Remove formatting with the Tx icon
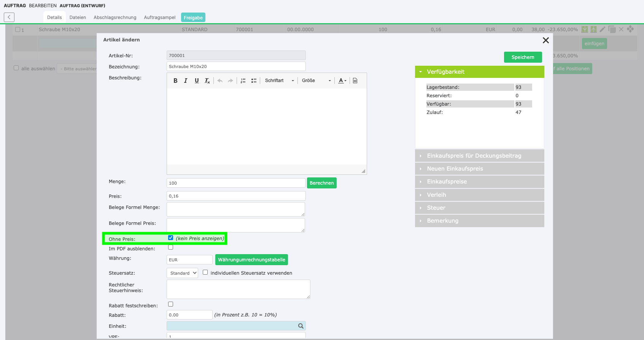This screenshot has width=644, height=340. (207, 81)
